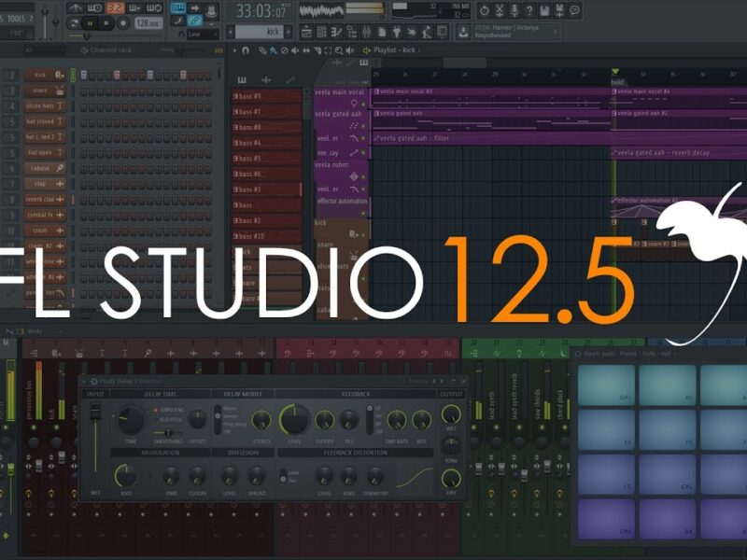Mute the veela main vocal track
Viewport: 747px width, 560px height.
click(363, 103)
